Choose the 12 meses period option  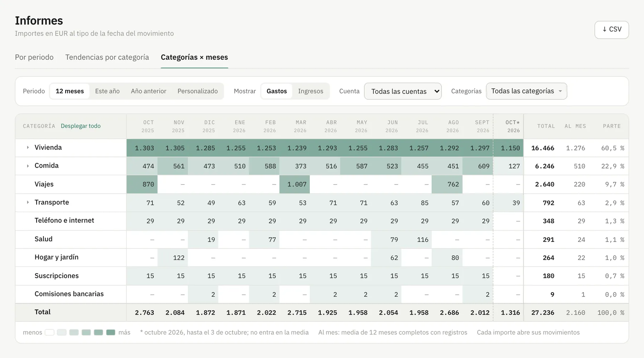(x=70, y=91)
